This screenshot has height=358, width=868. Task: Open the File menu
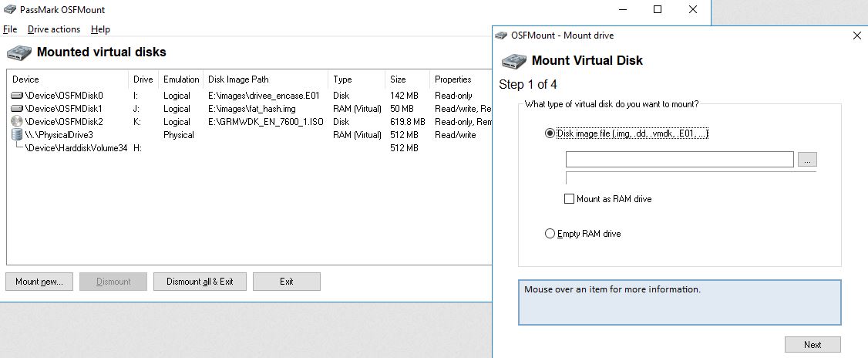pyautogui.click(x=10, y=29)
